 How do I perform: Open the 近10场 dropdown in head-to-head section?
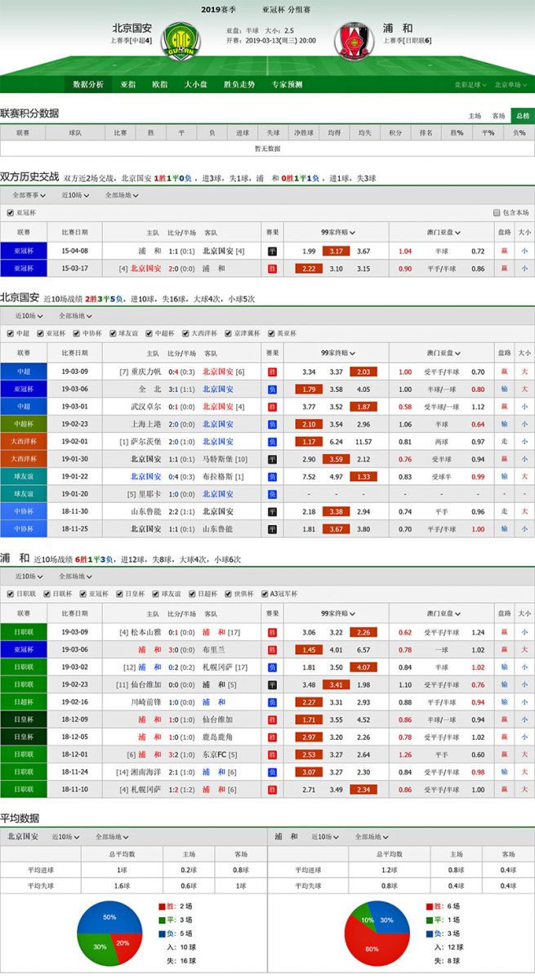coord(74,195)
